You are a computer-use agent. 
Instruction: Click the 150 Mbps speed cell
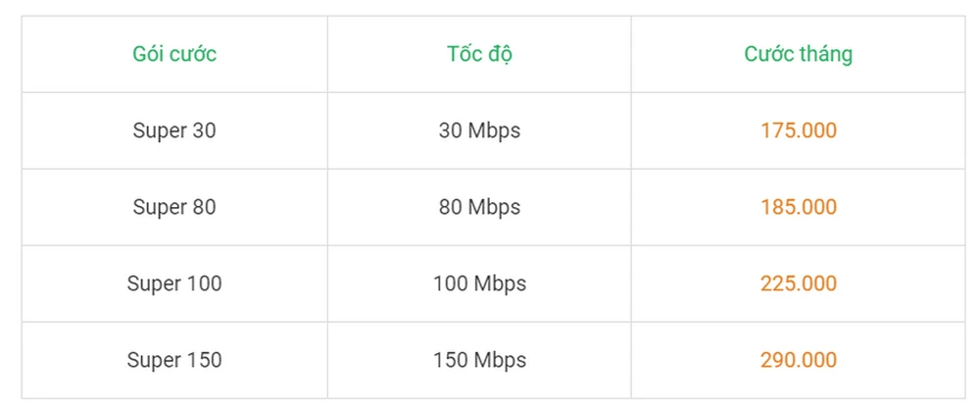[x=479, y=360]
